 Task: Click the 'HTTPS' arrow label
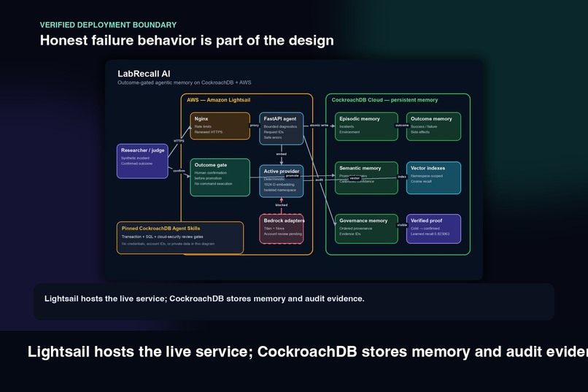click(179, 141)
